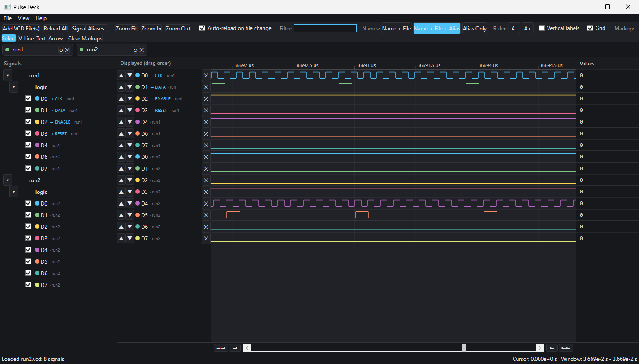Remove D6 run1 from displayed list
639x364 pixels.
206,134
